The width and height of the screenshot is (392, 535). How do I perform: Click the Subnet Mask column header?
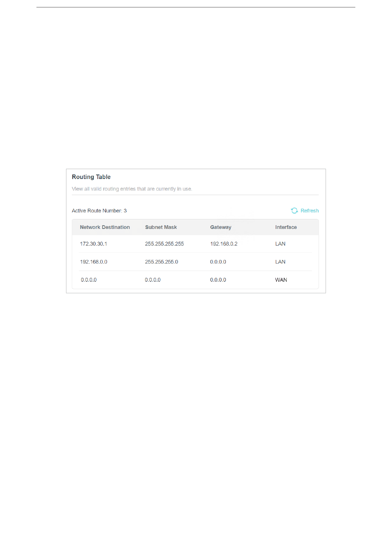click(x=161, y=227)
